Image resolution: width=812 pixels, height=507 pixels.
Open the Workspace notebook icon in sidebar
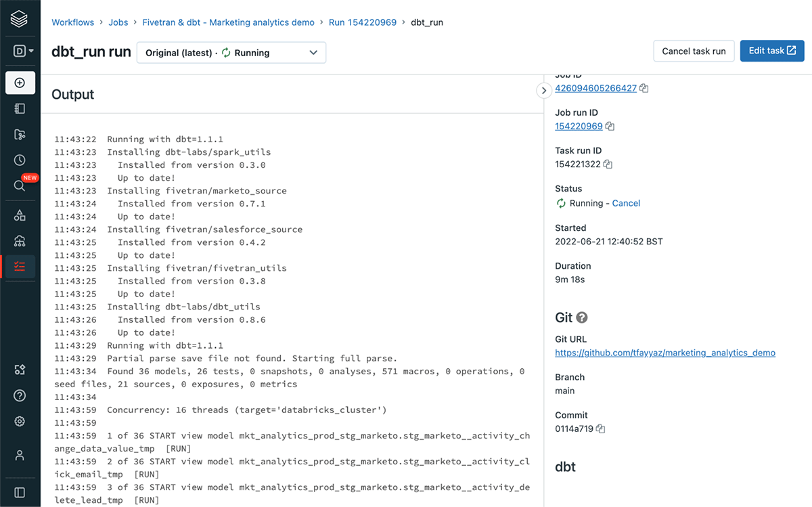20,108
